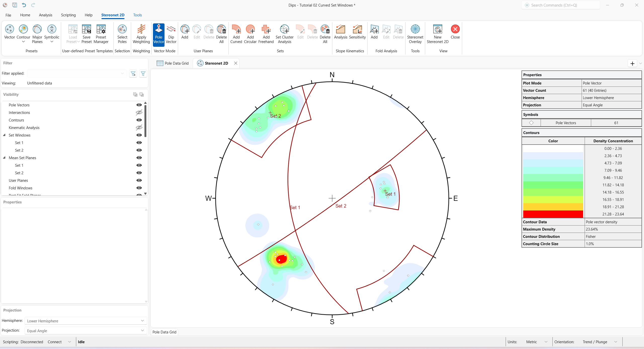644x349 pixels.
Task: Open the Select Poles tool
Action: [x=122, y=34]
